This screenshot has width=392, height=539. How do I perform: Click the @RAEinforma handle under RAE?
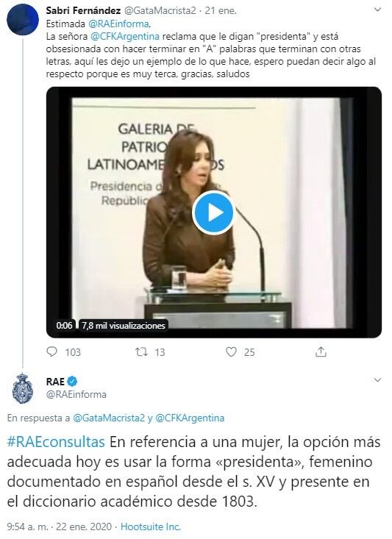[x=76, y=394]
